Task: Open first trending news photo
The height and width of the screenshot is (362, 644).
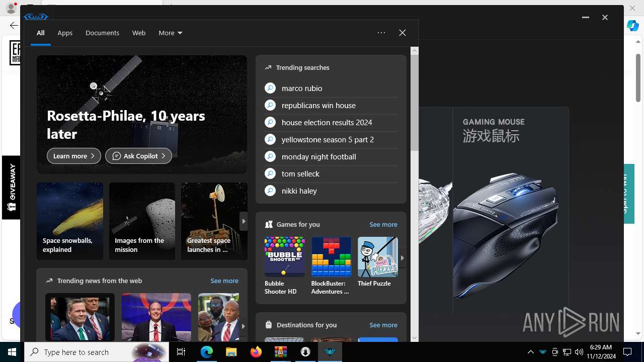Action: coord(80,317)
